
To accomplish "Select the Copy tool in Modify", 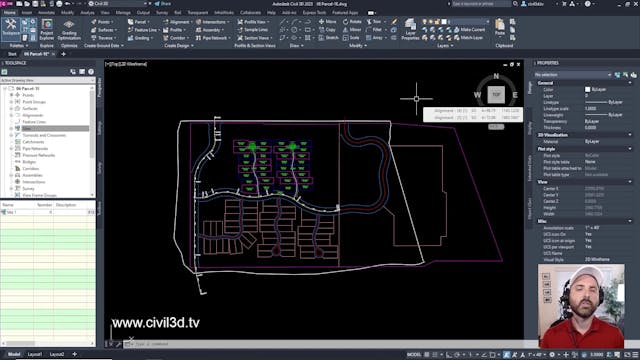I will [x=327, y=30].
